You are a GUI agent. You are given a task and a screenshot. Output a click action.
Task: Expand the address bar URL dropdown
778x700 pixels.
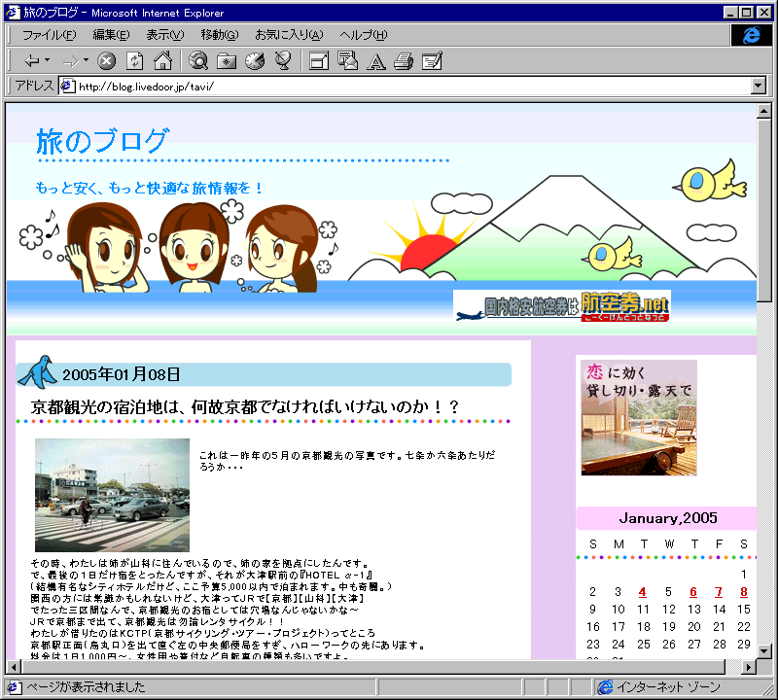pyautogui.click(x=758, y=87)
